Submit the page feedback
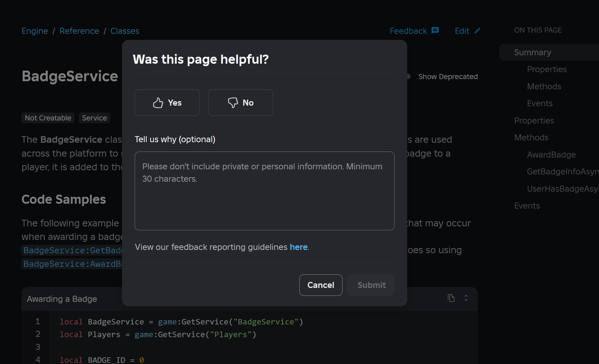 click(371, 285)
